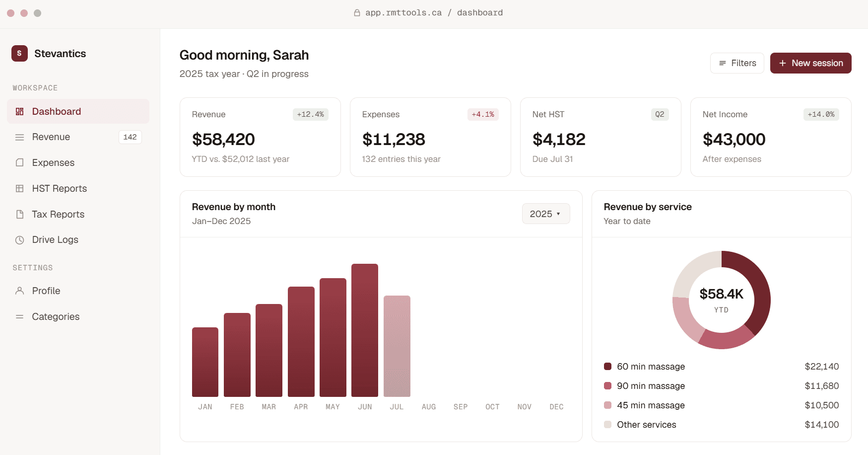The image size is (868, 455).
Task: Click the Revenue 142 count badge
Action: pos(130,137)
